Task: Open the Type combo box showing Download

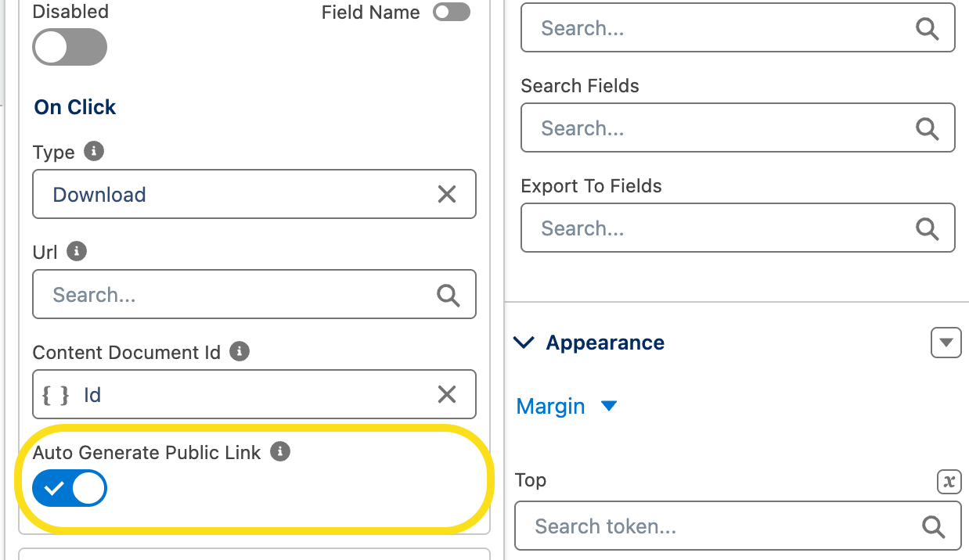Action: (x=235, y=194)
